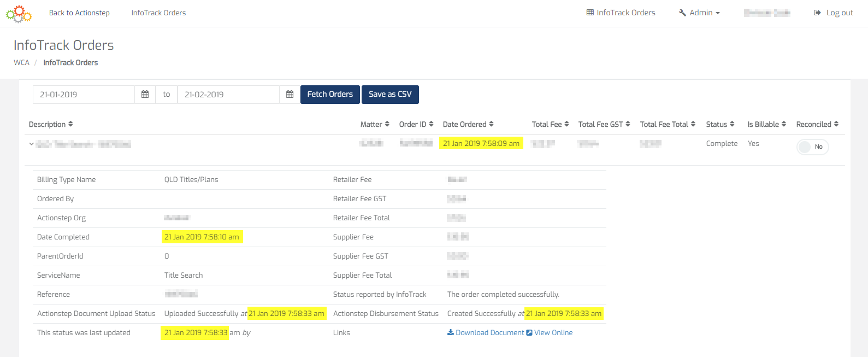
Task: Click Description column header text
Action: (x=47, y=124)
